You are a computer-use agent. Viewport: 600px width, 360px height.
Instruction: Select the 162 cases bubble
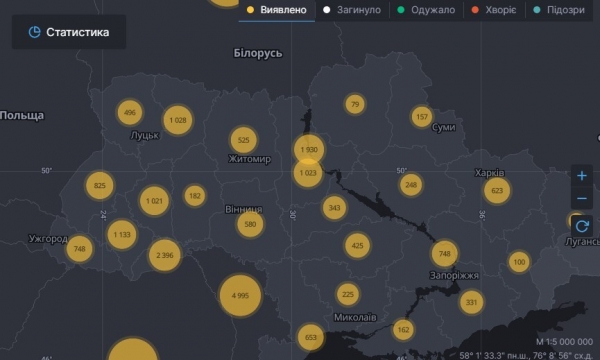[403, 329]
